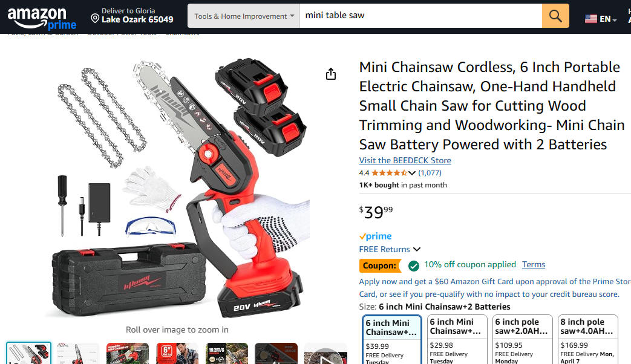Open the video thumbnail with play icon
Viewport: 631px width, 364px height.
(325, 354)
